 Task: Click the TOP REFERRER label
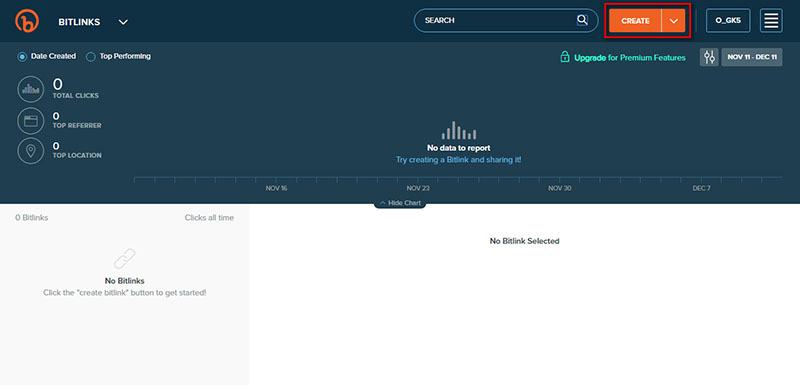[77, 125]
